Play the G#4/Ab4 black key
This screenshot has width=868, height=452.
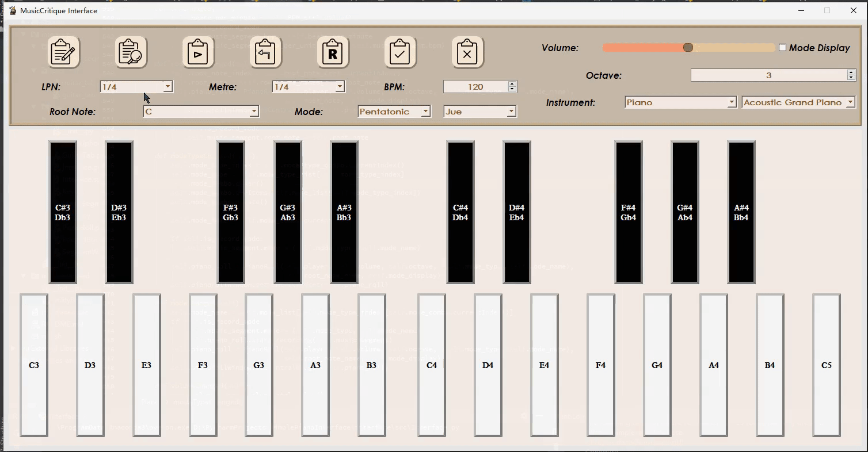click(x=685, y=212)
